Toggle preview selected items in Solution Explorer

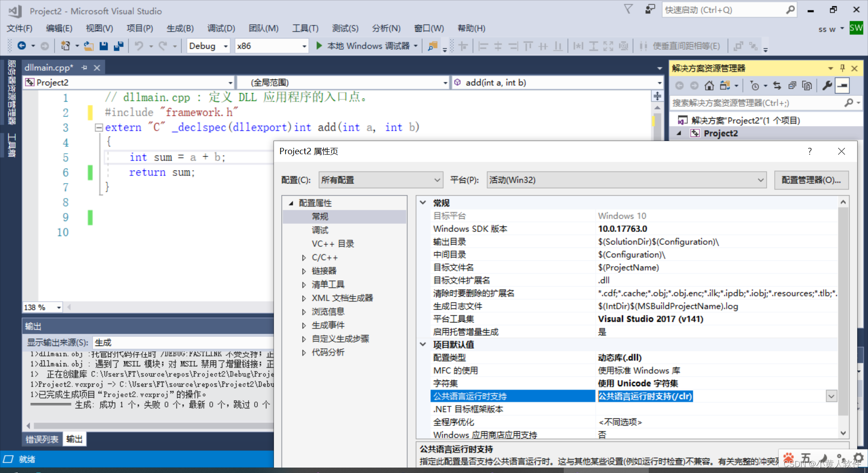(842, 85)
